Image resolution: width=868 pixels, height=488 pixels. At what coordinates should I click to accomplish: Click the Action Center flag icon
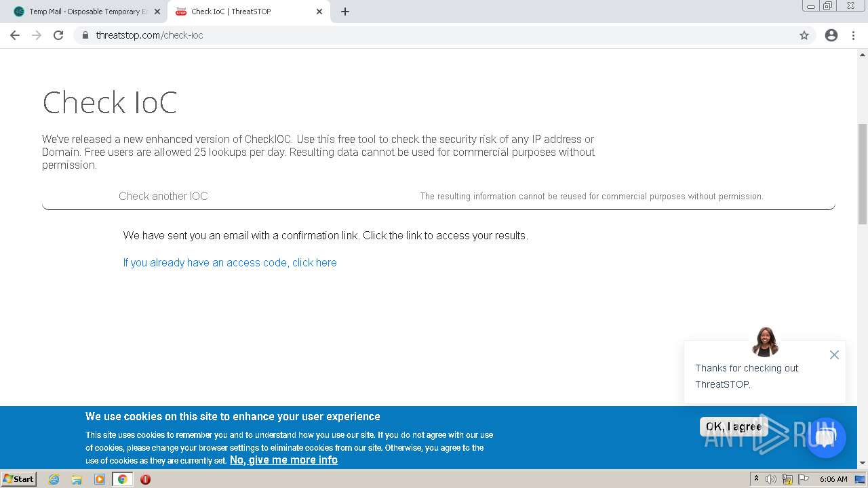tap(804, 479)
